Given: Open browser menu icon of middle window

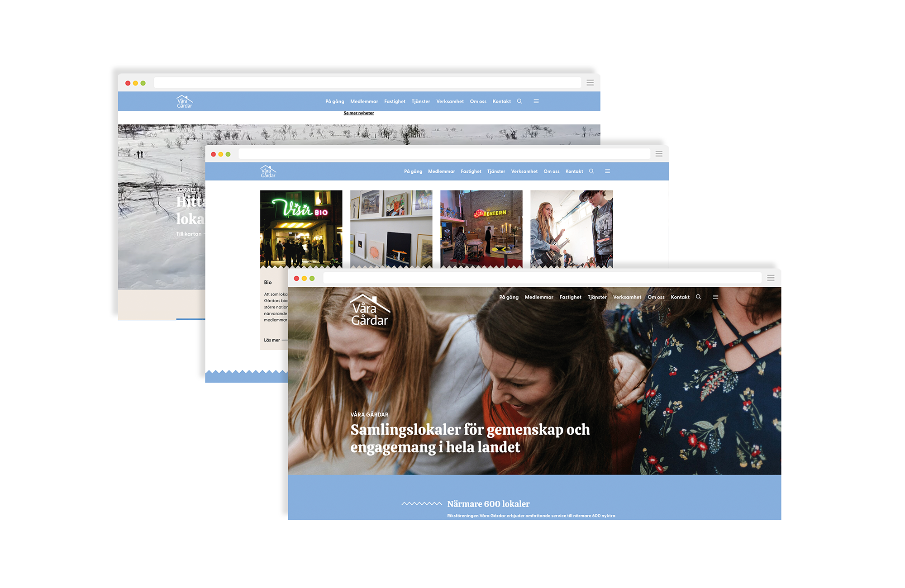Looking at the screenshot, I should point(659,154).
